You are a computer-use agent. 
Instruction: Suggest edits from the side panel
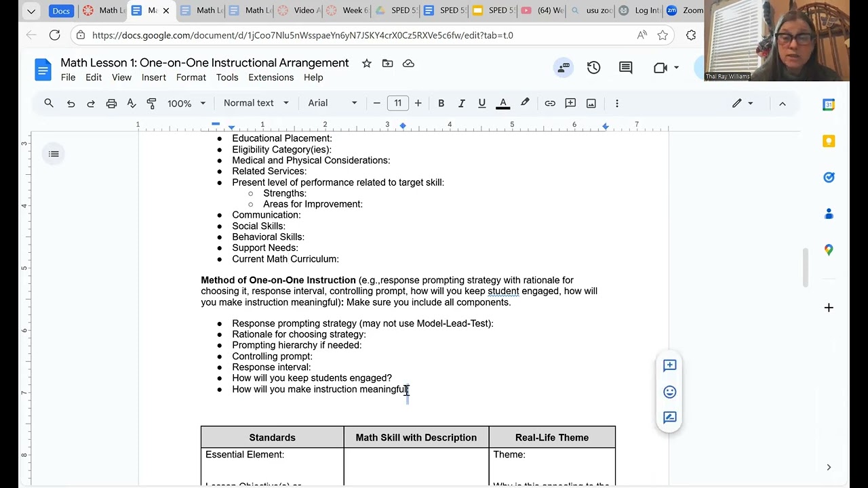pos(670,418)
